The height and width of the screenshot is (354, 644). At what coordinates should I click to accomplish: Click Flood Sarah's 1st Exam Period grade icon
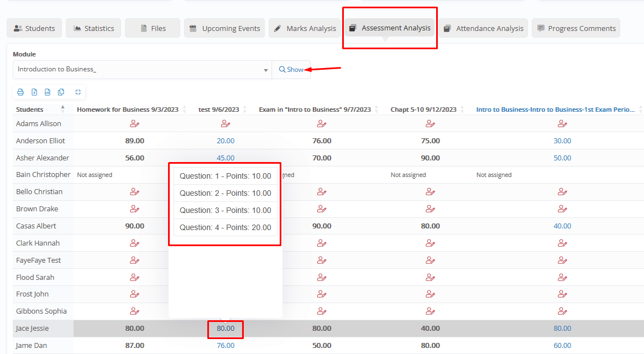coord(562,277)
